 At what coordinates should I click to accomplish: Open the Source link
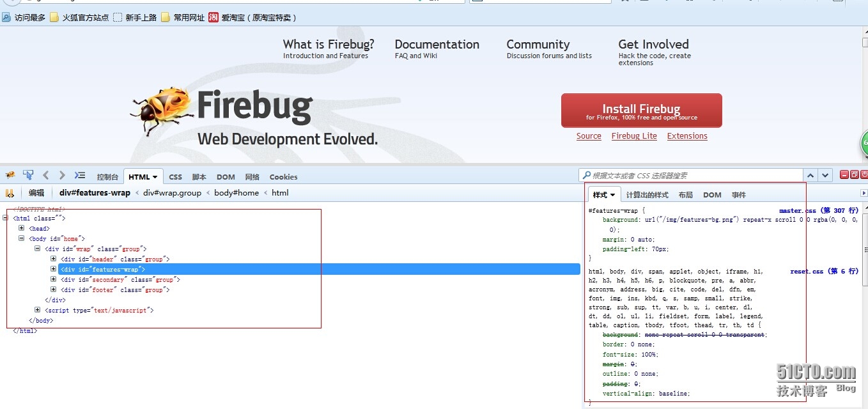tap(589, 136)
